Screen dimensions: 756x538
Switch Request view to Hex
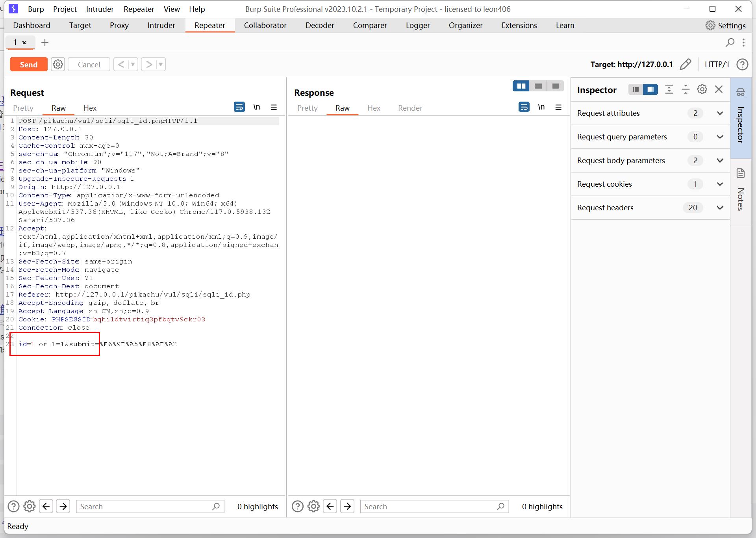[x=90, y=108]
